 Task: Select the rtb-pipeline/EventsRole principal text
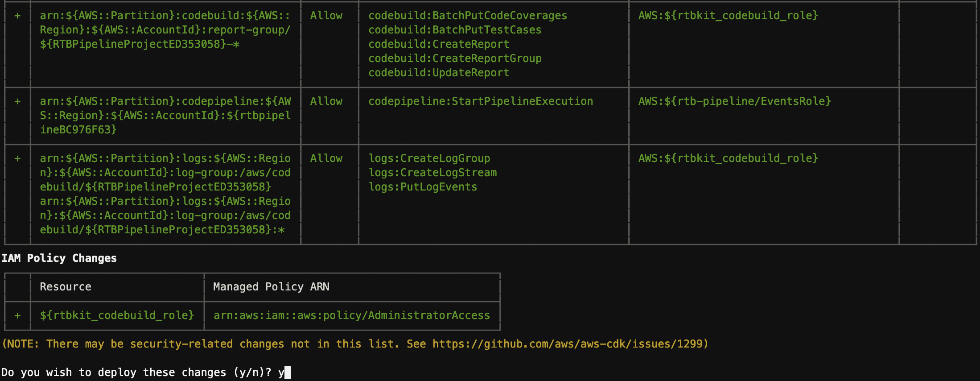735,101
